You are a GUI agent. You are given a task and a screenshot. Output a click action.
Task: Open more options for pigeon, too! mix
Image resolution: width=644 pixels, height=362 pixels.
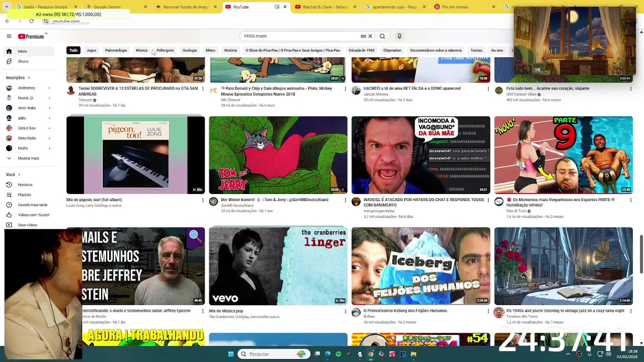(203, 200)
